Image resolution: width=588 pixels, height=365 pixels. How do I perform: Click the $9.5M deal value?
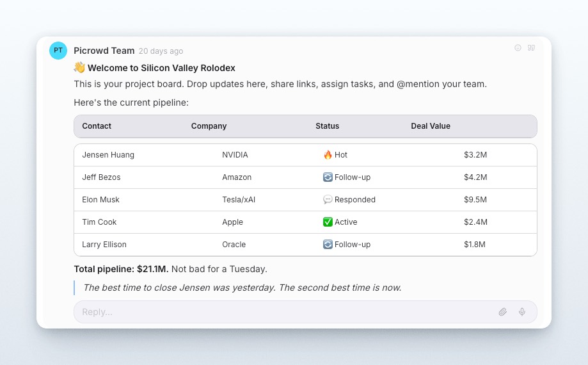click(x=475, y=200)
